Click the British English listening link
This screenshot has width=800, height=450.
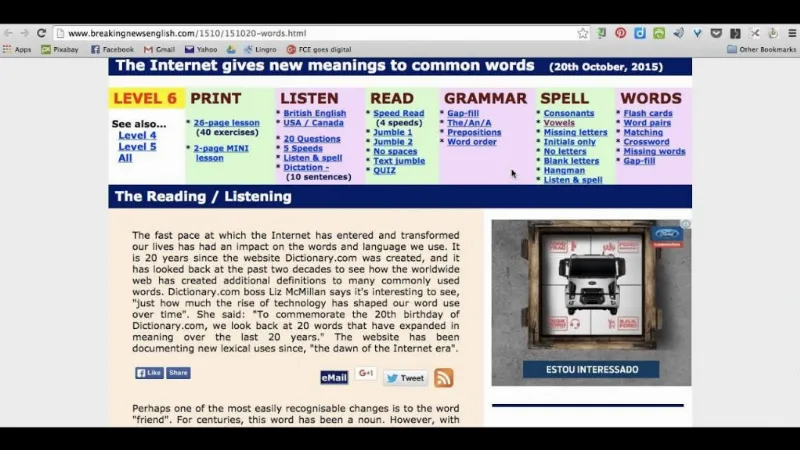click(x=315, y=113)
